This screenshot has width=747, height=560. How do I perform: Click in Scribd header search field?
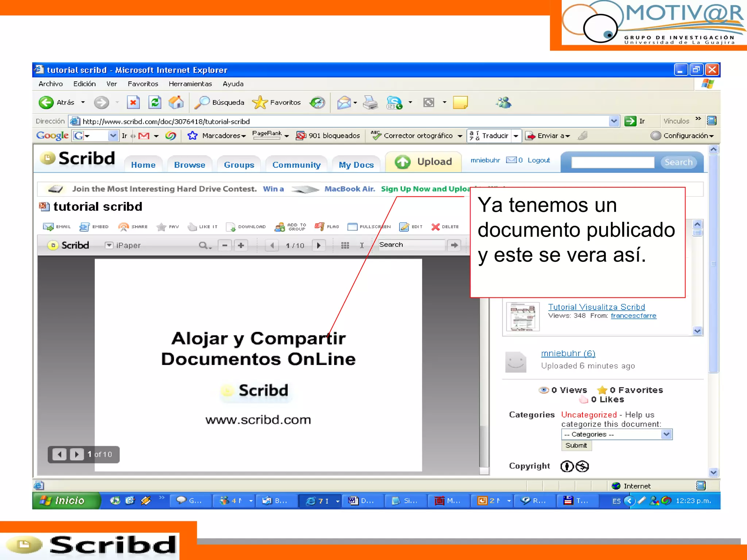pyautogui.click(x=613, y=162)
